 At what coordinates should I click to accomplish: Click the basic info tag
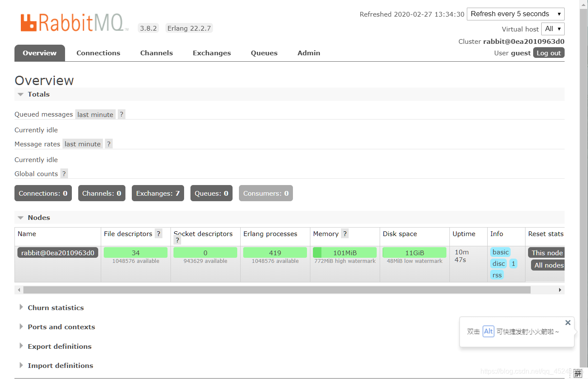click(x=500, y=252)
